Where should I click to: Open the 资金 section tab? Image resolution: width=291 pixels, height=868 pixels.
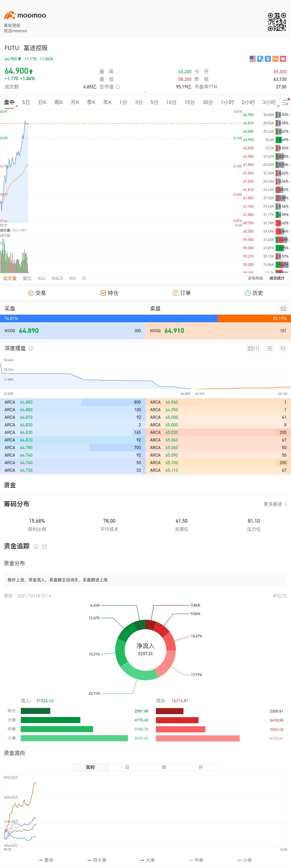pyautogui.click(x=10, y=485)
